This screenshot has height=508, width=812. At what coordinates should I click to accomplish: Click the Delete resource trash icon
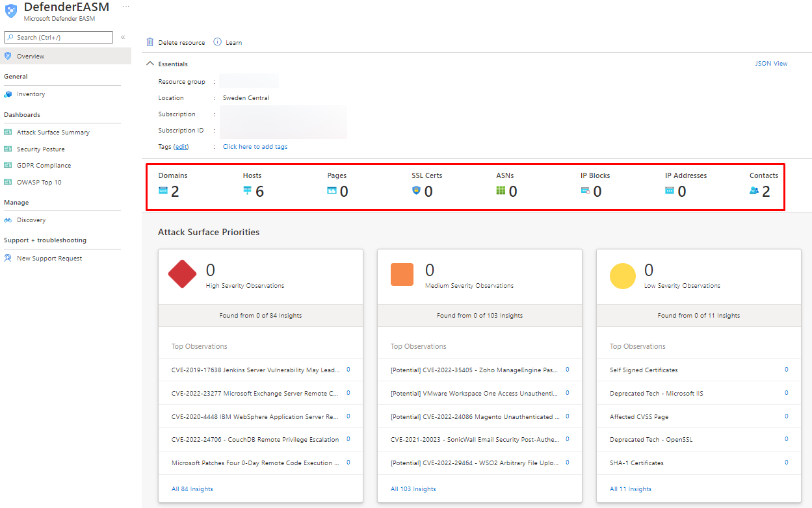point(150,42)
